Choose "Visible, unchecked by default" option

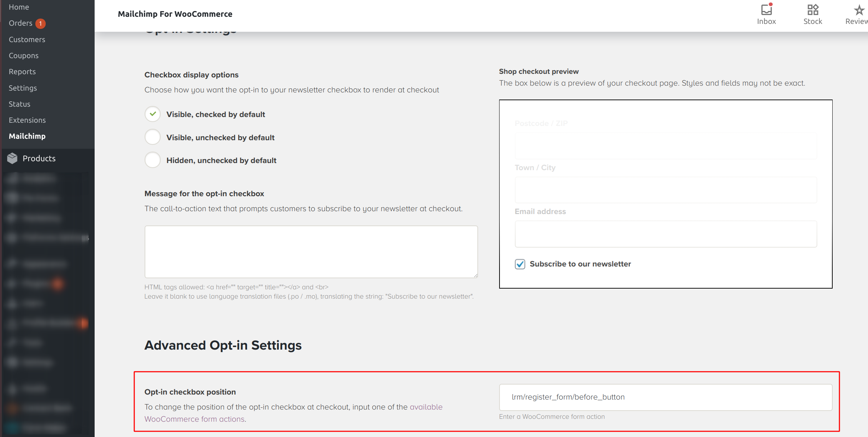pyautogui.click(x=152, y=137)
